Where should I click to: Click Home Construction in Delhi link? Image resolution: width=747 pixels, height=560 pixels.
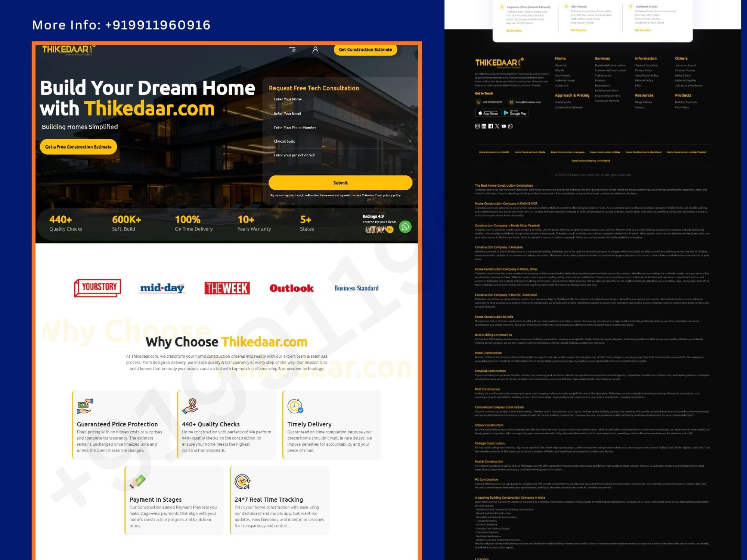493,152
